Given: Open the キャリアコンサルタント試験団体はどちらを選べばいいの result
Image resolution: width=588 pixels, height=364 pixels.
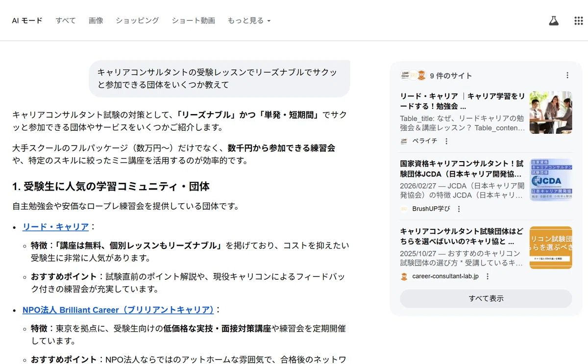Looking at the screenshot, I should pyautogui.click(x=462, y=236).
